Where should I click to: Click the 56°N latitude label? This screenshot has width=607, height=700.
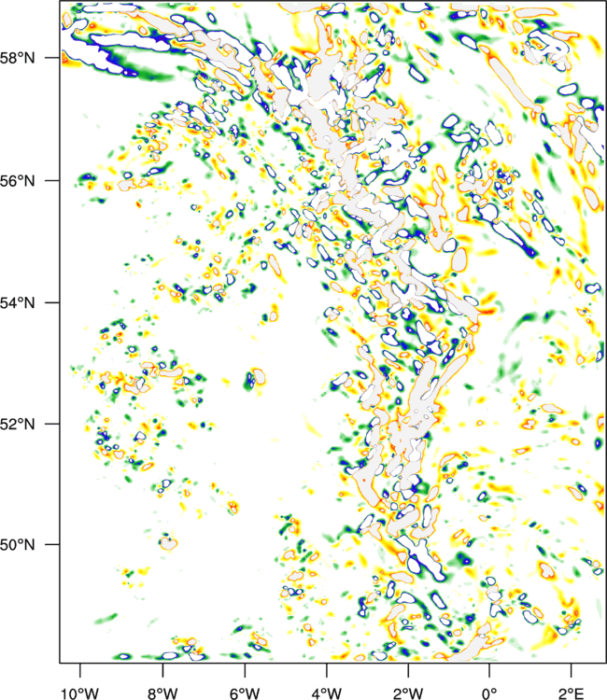tap(18, 181)
